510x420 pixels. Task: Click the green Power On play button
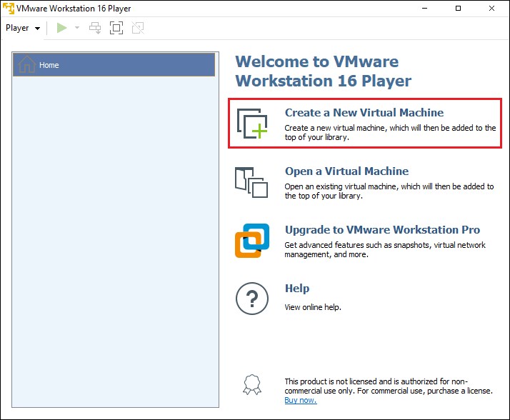62,28
